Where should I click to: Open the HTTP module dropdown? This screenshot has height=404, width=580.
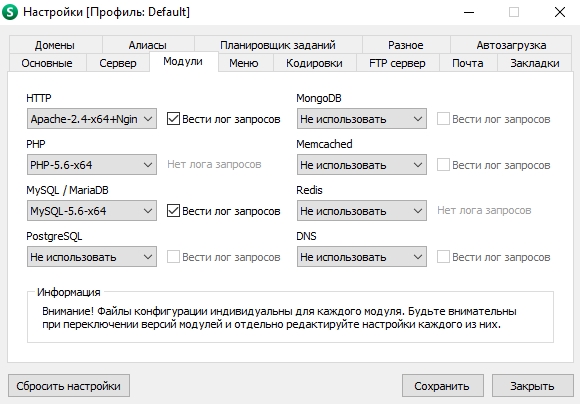(x=92, y=119)
